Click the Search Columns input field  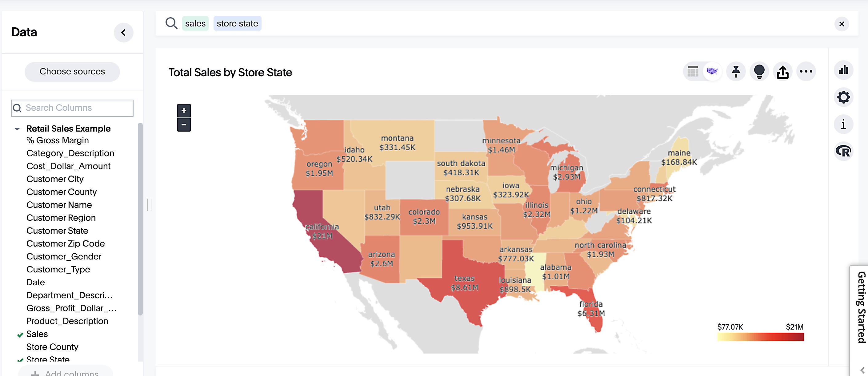pyautogui.click(x=72, y=108)
